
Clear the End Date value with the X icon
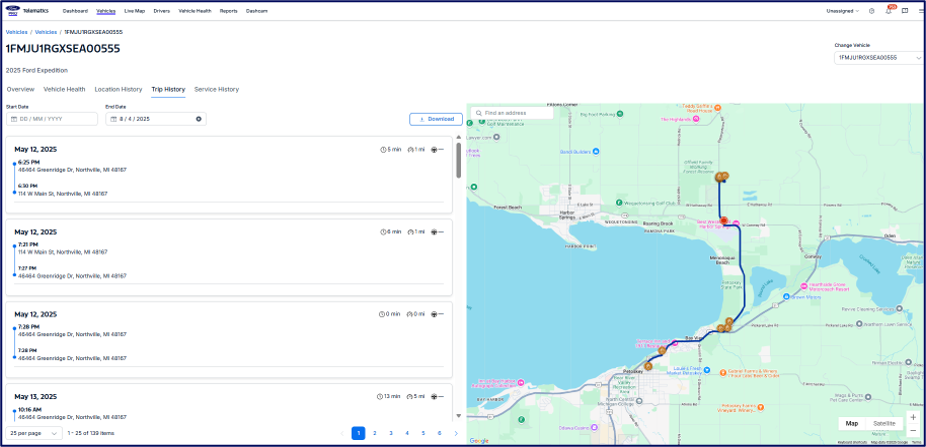pyautogui.click(x=198, y=119)
